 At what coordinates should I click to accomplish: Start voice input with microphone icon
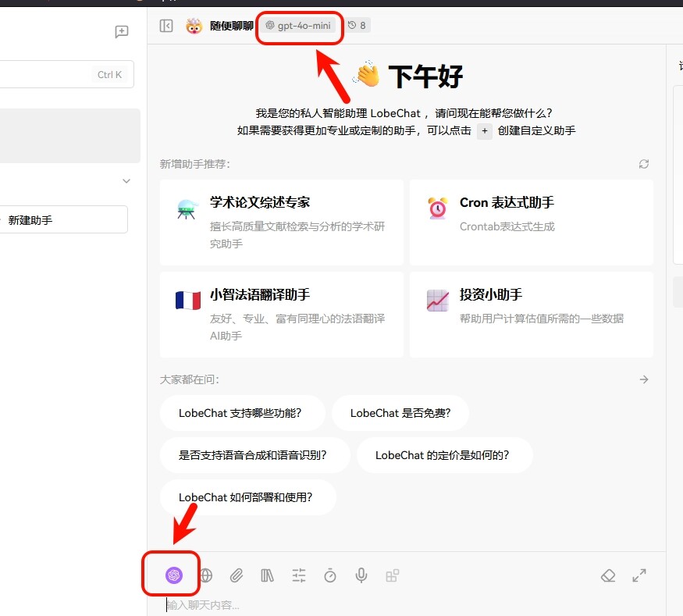click(x=361, y=575)
